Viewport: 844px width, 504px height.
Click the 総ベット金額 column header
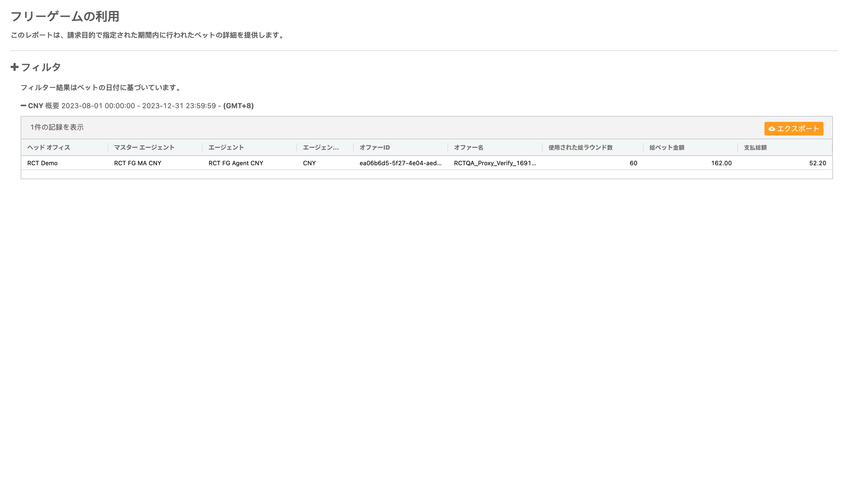click(x=666, y=147)
